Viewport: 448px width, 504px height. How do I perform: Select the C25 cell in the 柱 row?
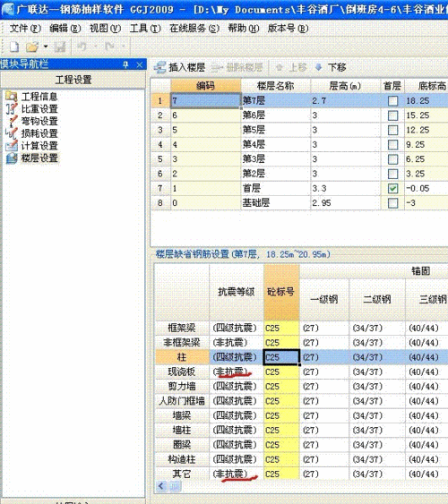tap(281, 357)
